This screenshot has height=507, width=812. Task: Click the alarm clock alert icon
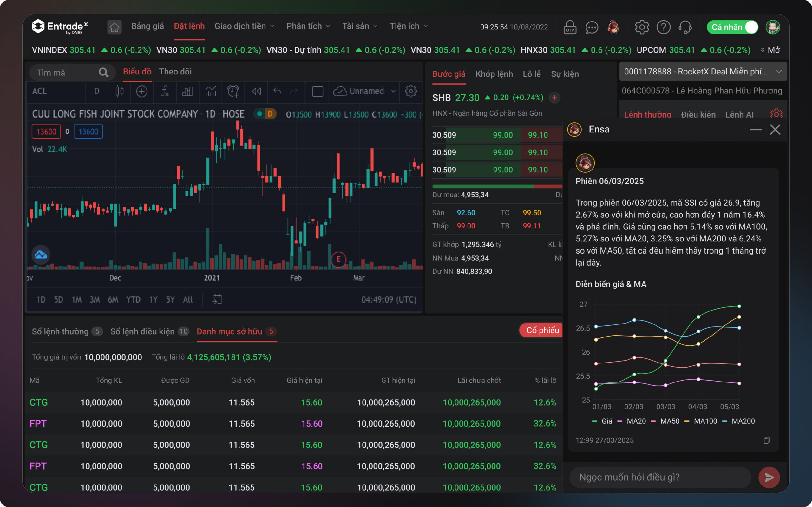233,91
